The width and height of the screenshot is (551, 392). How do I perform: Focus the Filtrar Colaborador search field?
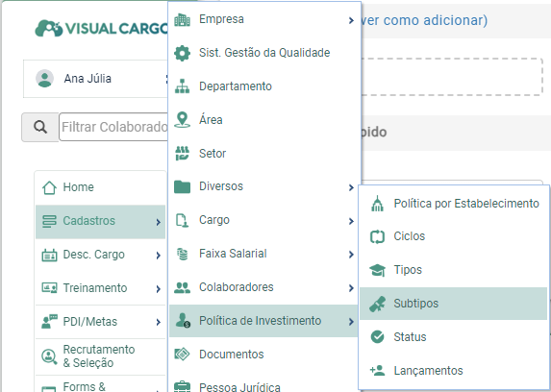point(113,127)
